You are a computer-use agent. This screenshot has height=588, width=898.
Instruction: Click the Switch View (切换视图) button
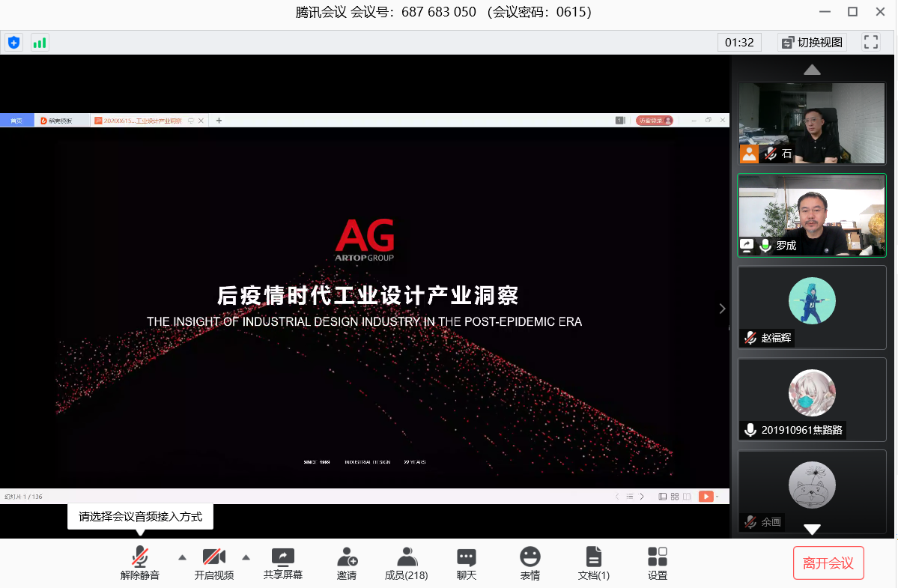tap(812, 42)
